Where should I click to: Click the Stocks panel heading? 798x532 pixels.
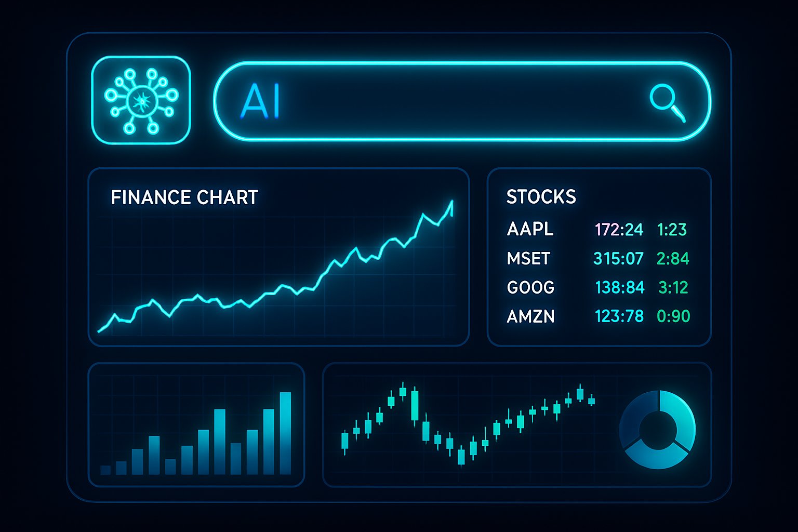click(541, 197)
